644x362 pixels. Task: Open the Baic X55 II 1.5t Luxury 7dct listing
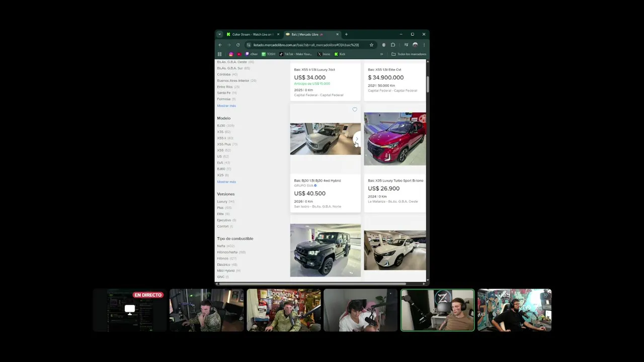coord(314,69)
